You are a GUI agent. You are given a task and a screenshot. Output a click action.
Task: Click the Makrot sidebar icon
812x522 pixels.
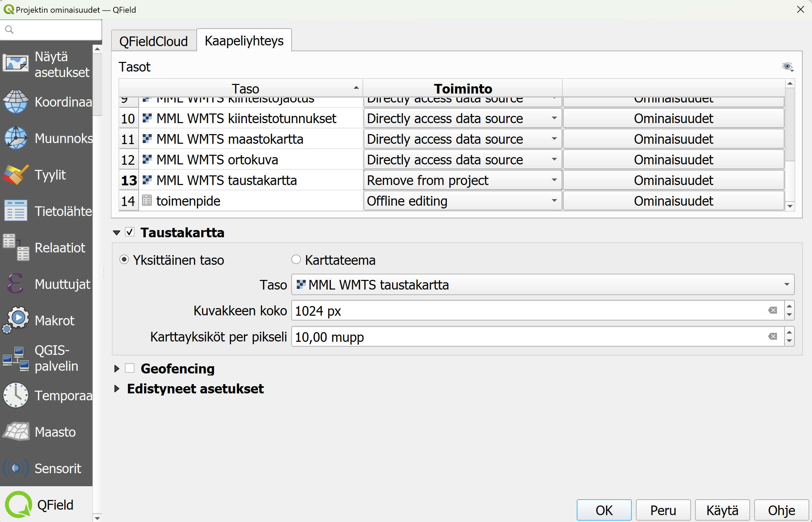point(17,319)
